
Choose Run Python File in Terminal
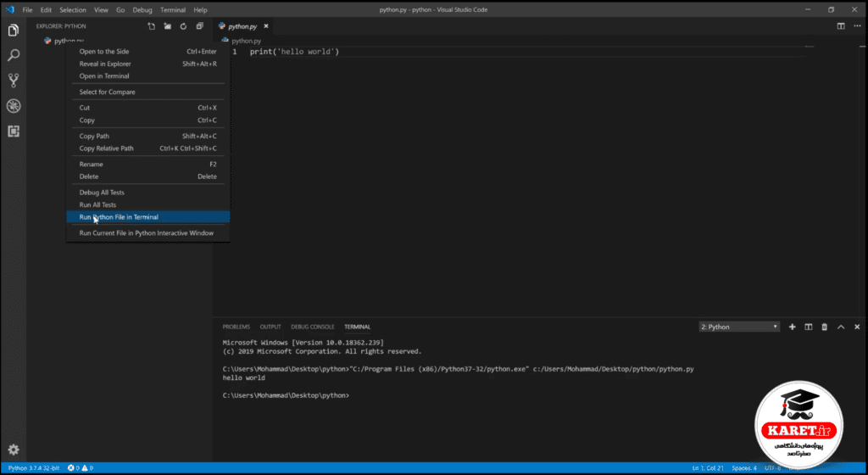pyautogui.click(x=147, y=217)
